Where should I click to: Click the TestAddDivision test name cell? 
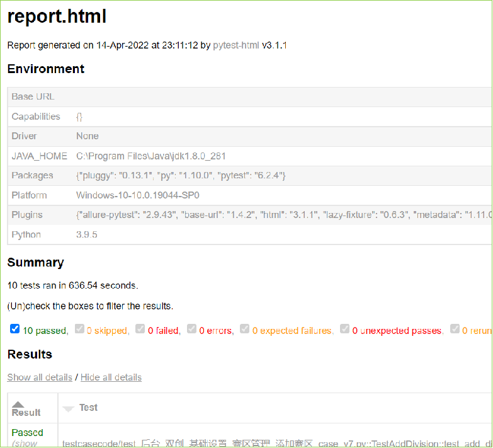point(277,444)
